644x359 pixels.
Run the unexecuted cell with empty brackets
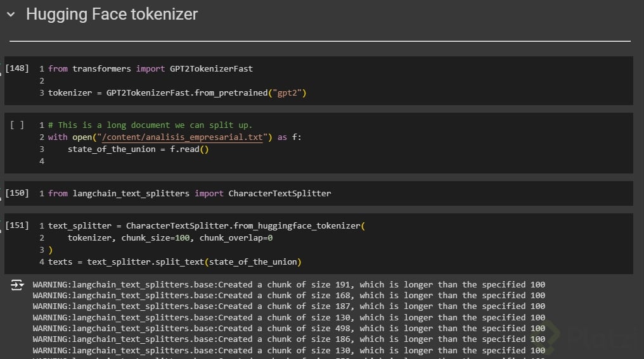pyautogui.click(x=16, y=125)
